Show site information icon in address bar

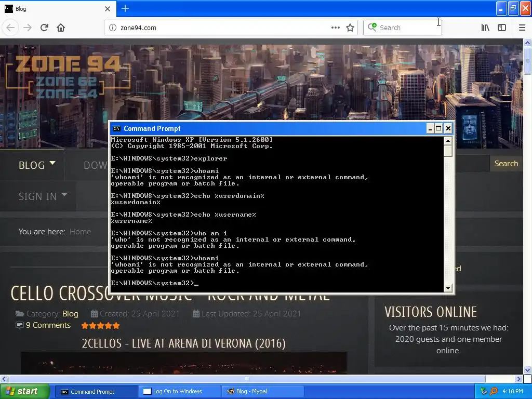[113, 28]
